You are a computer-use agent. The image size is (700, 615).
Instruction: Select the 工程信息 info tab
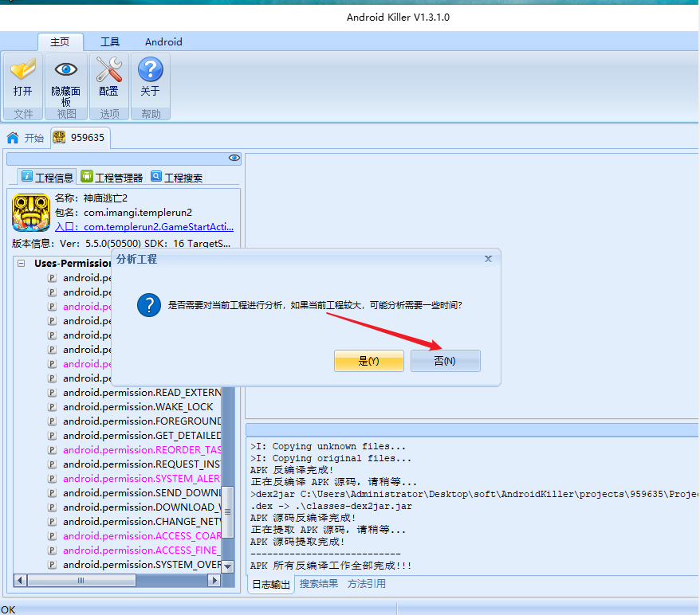point(47,178)
